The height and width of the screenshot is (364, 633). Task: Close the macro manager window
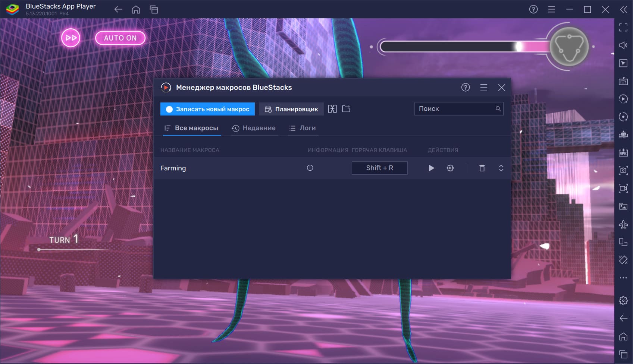(x=502, y=88)
